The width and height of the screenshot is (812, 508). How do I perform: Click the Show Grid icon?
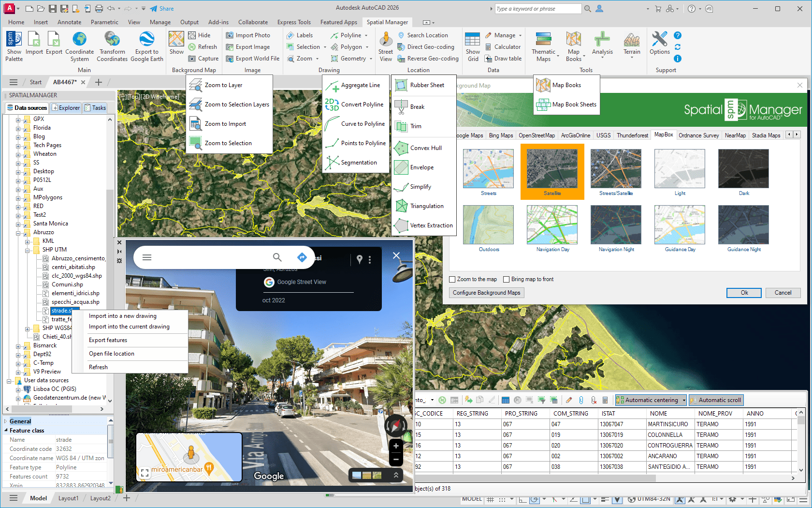[x=472, y=40]
